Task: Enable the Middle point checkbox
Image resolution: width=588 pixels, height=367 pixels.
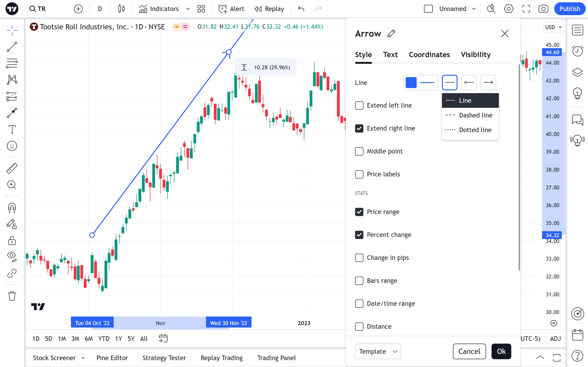Action: pyautogui.click(x=359, y=151)
